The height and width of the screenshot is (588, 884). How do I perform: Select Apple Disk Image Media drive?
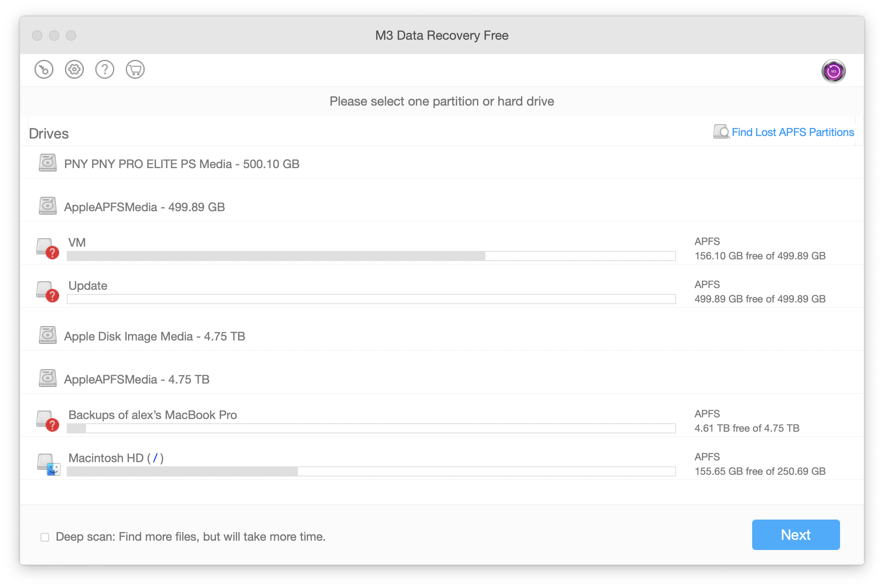pos(442,336)
